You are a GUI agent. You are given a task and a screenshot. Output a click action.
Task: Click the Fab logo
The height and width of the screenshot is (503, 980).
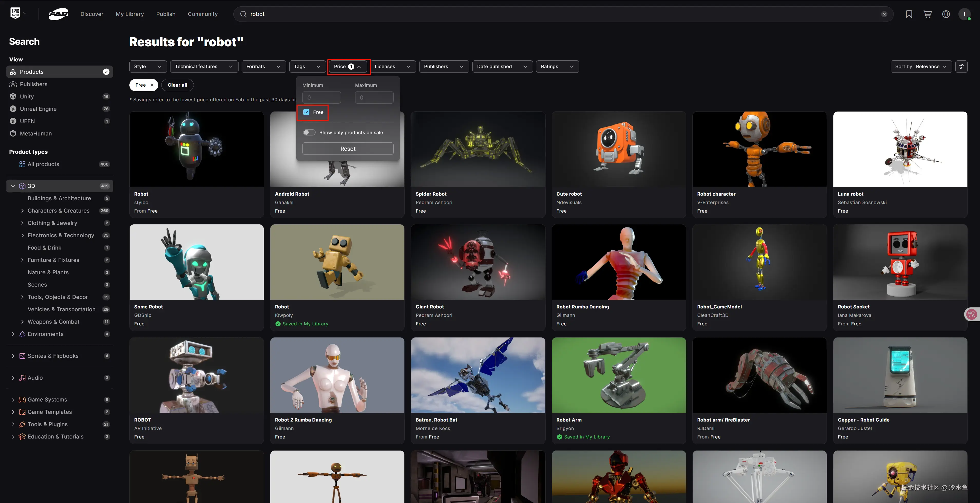pos(58,14)
